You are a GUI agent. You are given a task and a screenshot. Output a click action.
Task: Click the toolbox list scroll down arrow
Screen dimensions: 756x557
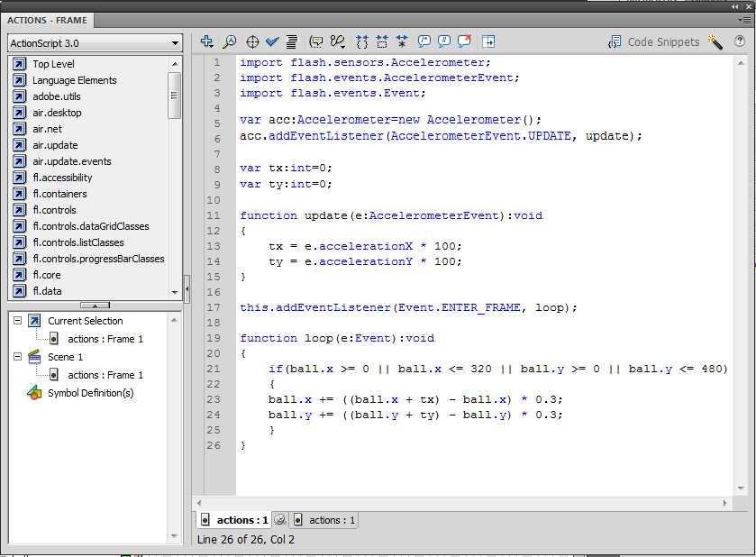(x=175, y=292)
